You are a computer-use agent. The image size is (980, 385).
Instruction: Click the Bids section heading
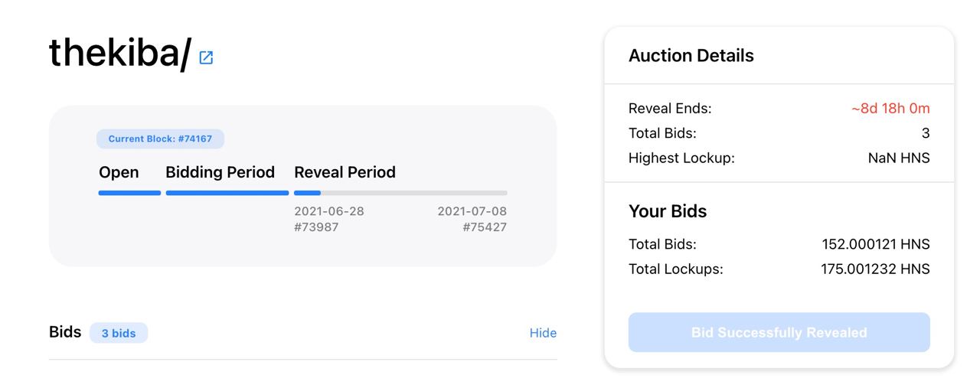click(65, 332)
